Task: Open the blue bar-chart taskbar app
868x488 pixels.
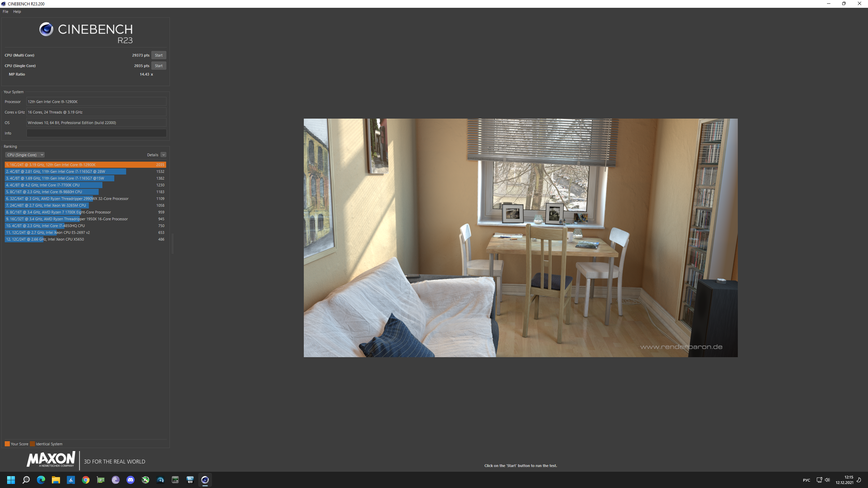Action: coord(190,480)
